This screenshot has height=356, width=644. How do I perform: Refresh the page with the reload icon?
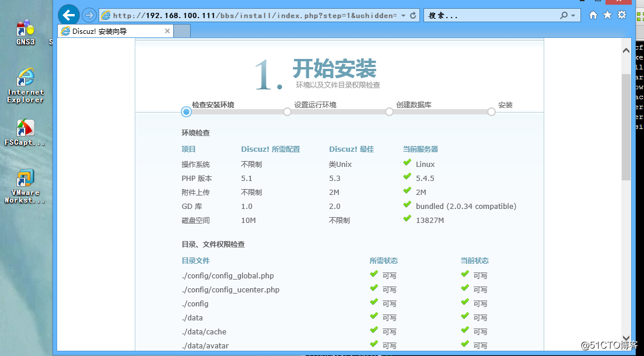[x=413, y=16]
